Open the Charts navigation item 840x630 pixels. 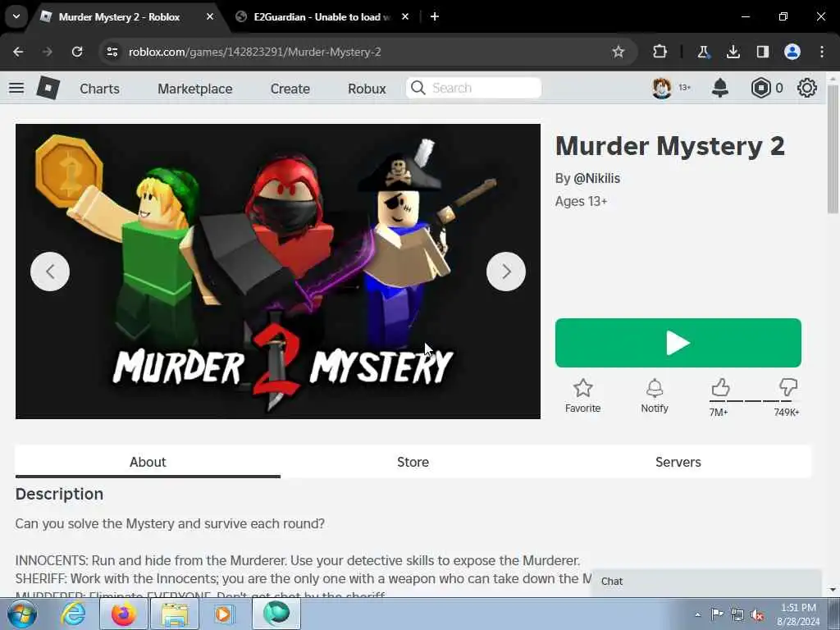pyautogui.click(x=99, y=89)
